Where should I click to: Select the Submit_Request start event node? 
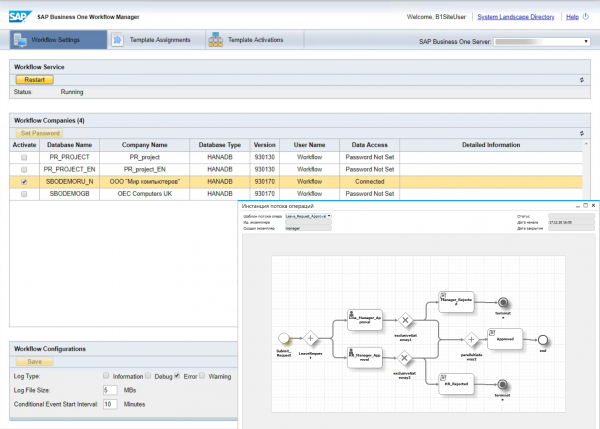point(283,337)
